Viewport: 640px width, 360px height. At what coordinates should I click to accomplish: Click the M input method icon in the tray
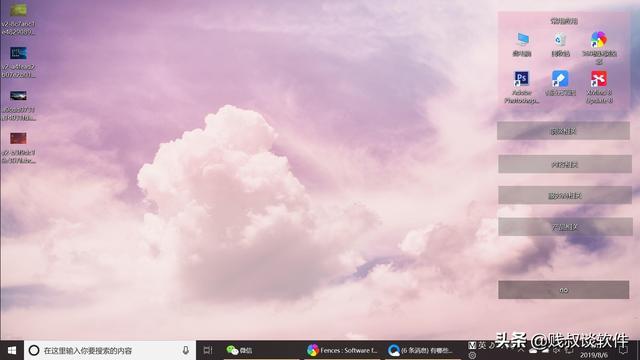[x=472, y=345]
